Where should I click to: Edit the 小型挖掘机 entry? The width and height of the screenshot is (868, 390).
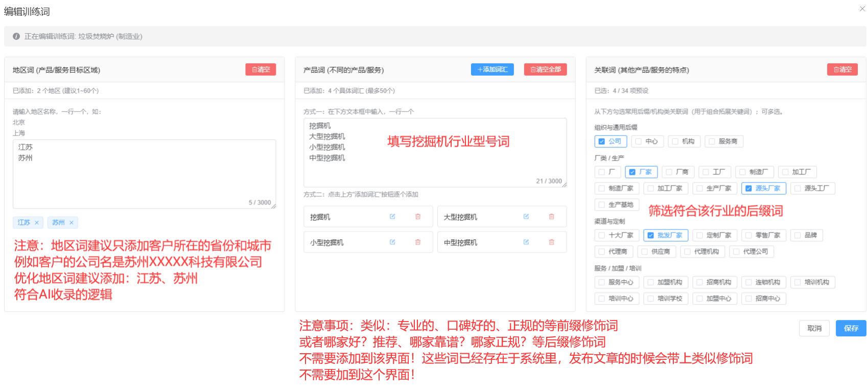click(x=392, y=242)
